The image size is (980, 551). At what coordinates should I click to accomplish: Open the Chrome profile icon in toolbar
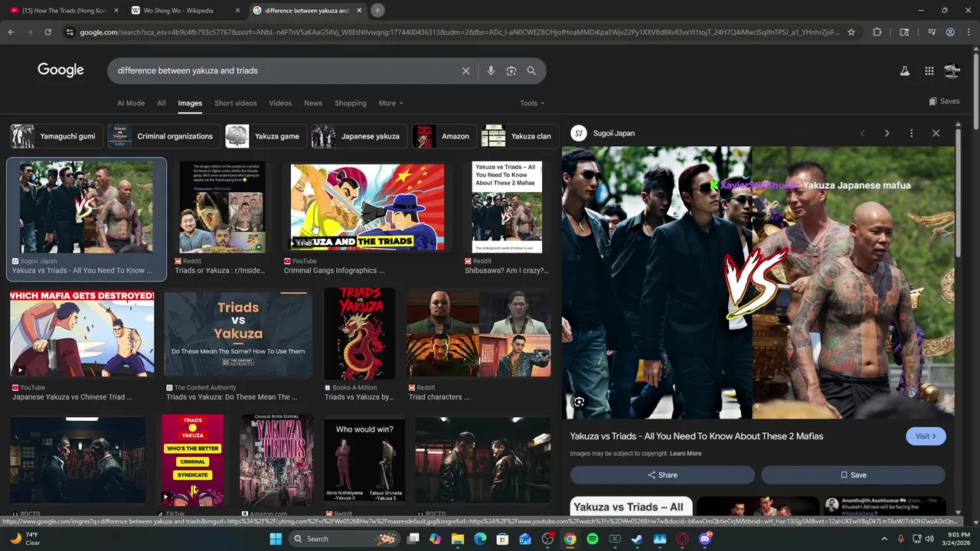(950, 32)
